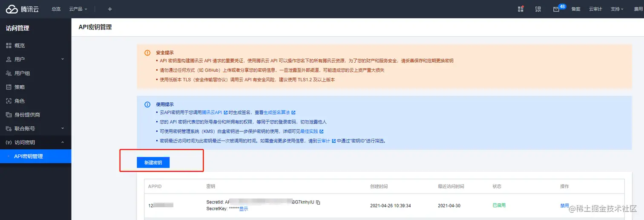Screen dimensions: 644x220
Task: Expand 联合账号 section
Action: pos(35,128)
